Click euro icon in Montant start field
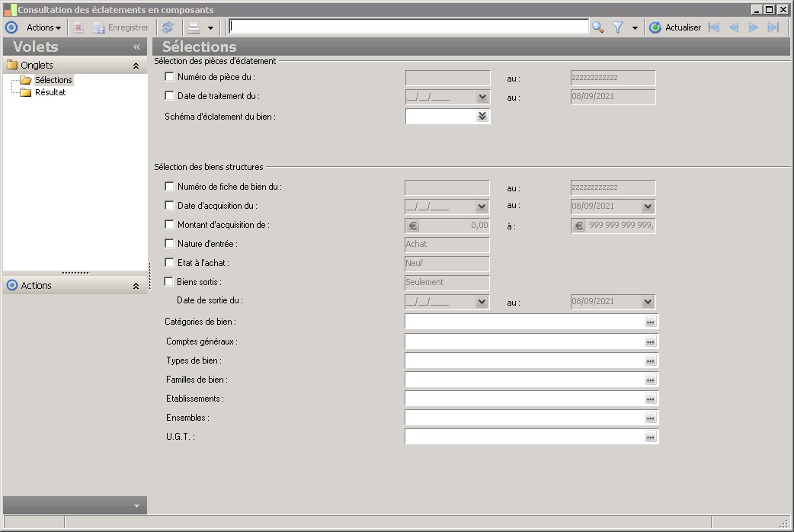Viewport: 794px width, 532px height. pyautogui.click(x=413, y=226)
